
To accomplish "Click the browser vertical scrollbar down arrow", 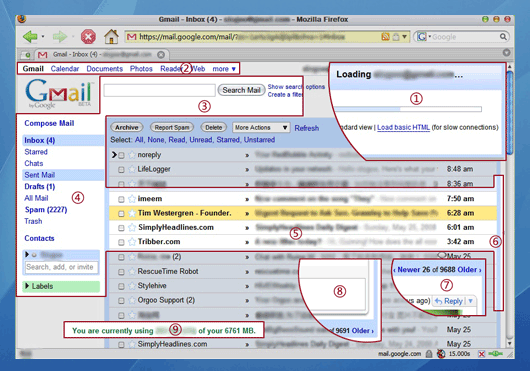I will [x=510, y=343].
